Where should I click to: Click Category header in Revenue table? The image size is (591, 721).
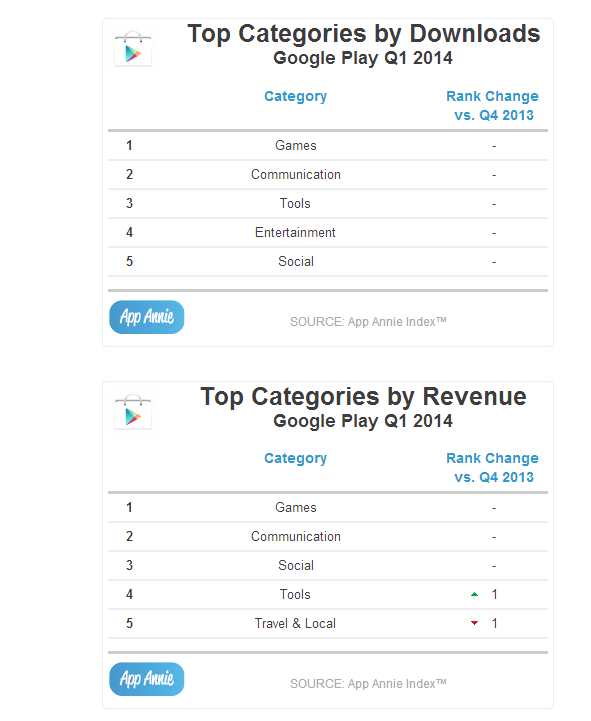tap(295, 458)
